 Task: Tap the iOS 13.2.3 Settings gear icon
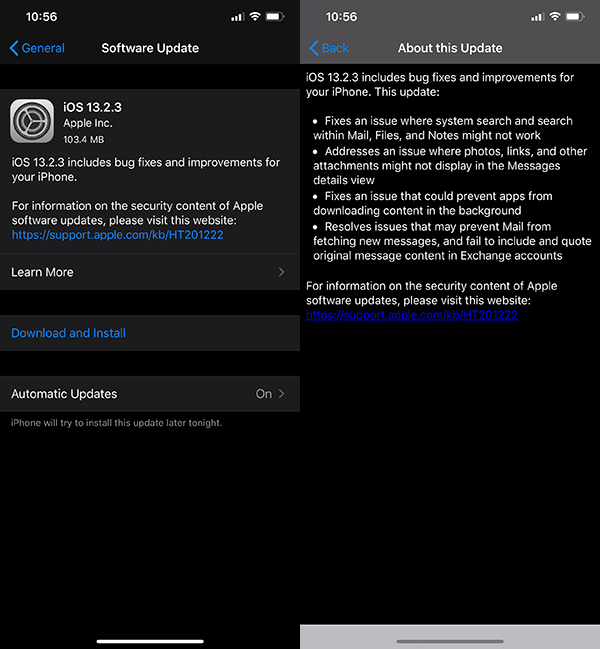[x=32, y=121]
